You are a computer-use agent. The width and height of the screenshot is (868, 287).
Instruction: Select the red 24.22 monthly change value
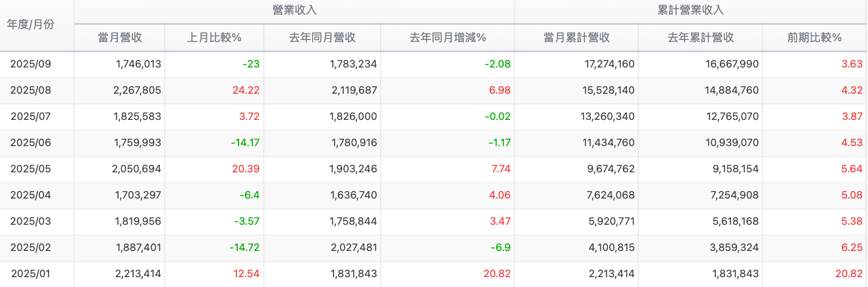[x=246, y=90]
